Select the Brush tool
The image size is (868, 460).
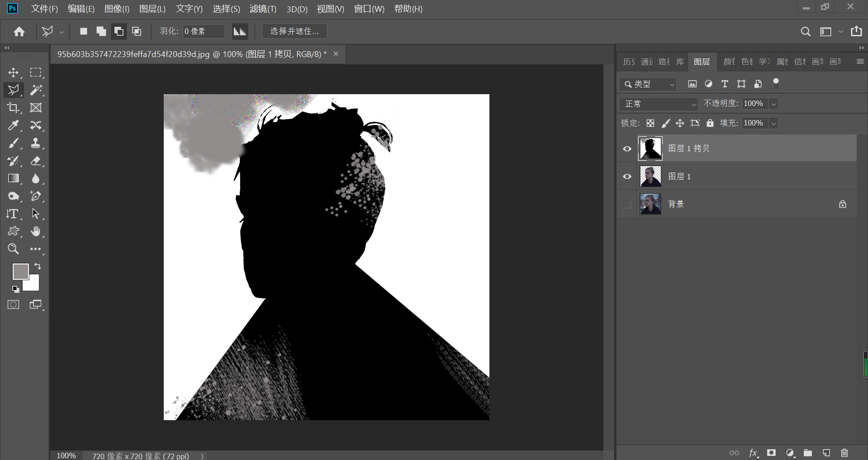pyautogui.click(x=14, y=143)
